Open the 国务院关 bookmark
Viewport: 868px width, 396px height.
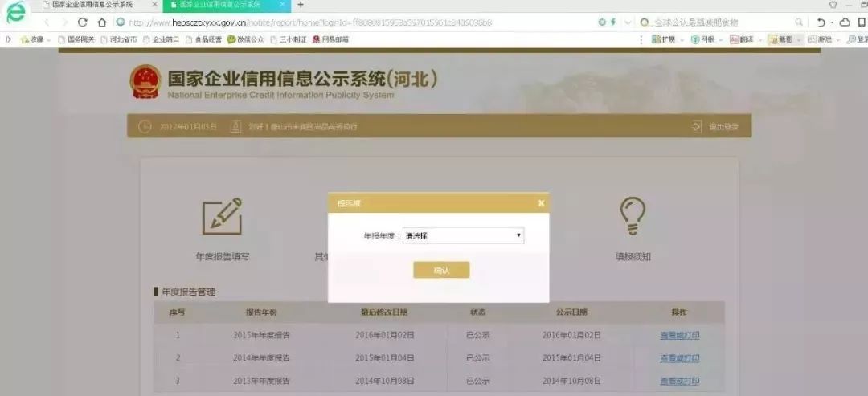click(x=77, y=40)
